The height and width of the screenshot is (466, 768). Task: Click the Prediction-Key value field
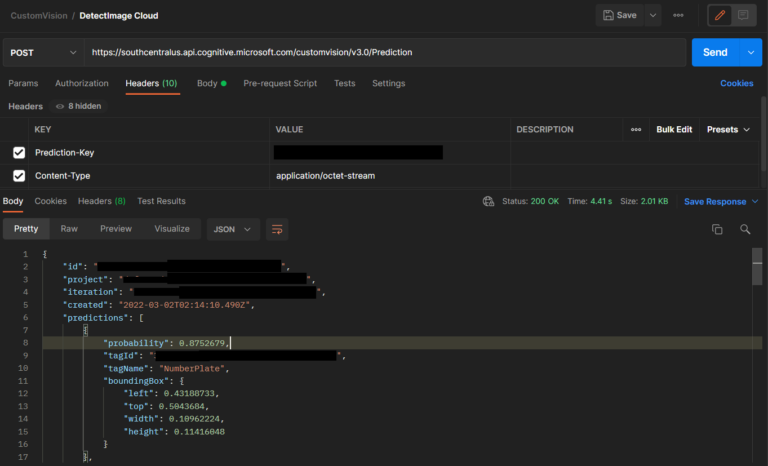pyautogui.click(x=389, y=153)
